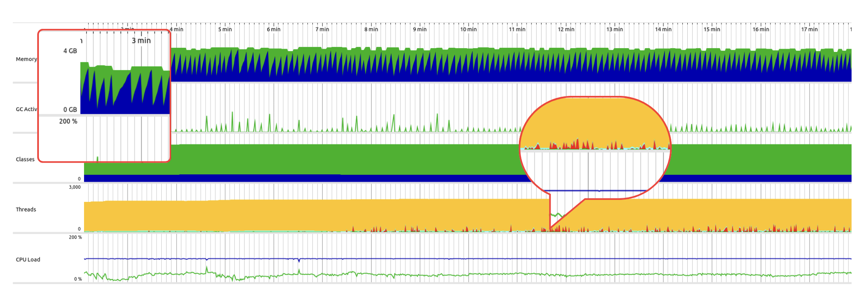Select the Memory telemetry row label
The width and height of the screenshot is (868, 293).
pyautogui.click(x=27, y=59)
